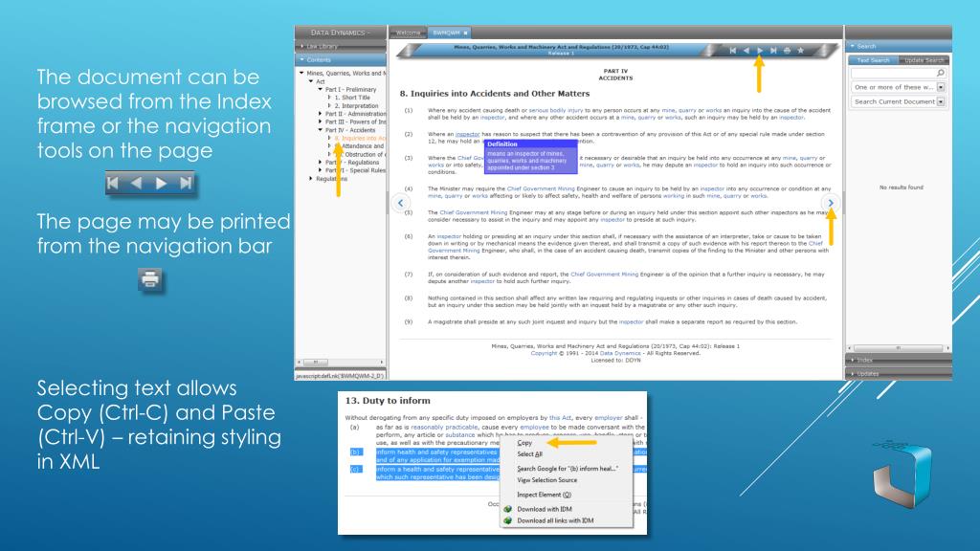This screenshot has width=980, height=551.
Task: Choose Select All from context menu
Action: pos(529,454)
